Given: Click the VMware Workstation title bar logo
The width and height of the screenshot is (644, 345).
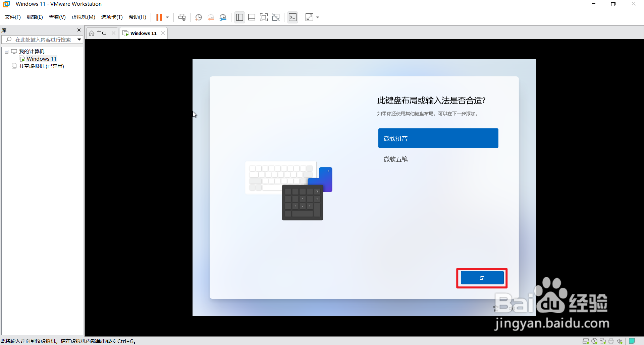Looking at the screenshot, I should point(6,4).
